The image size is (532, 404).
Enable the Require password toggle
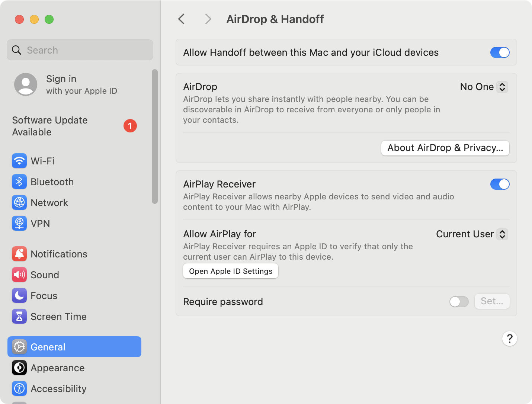(x=459, y=301)
